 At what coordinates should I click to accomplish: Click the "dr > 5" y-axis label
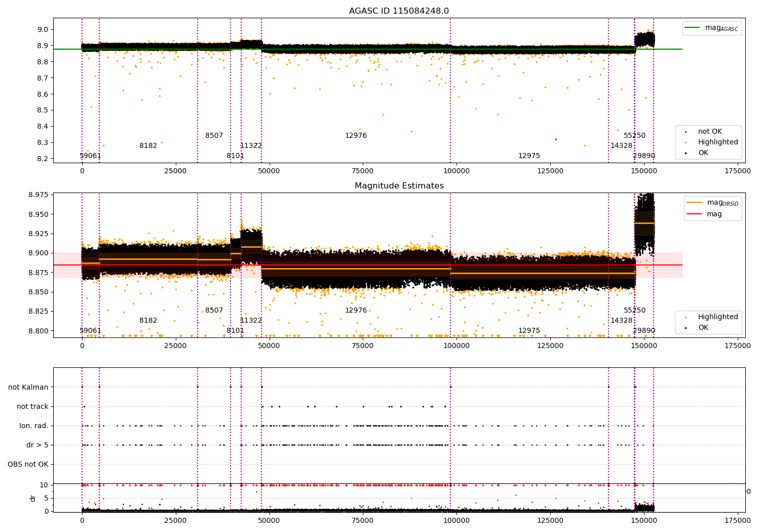click(37, 445)
